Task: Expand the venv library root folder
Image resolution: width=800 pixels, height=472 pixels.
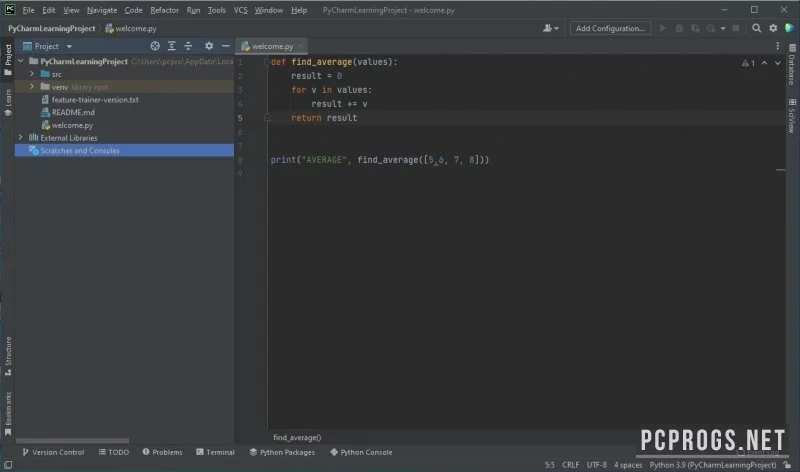Action: coord(32,87)
